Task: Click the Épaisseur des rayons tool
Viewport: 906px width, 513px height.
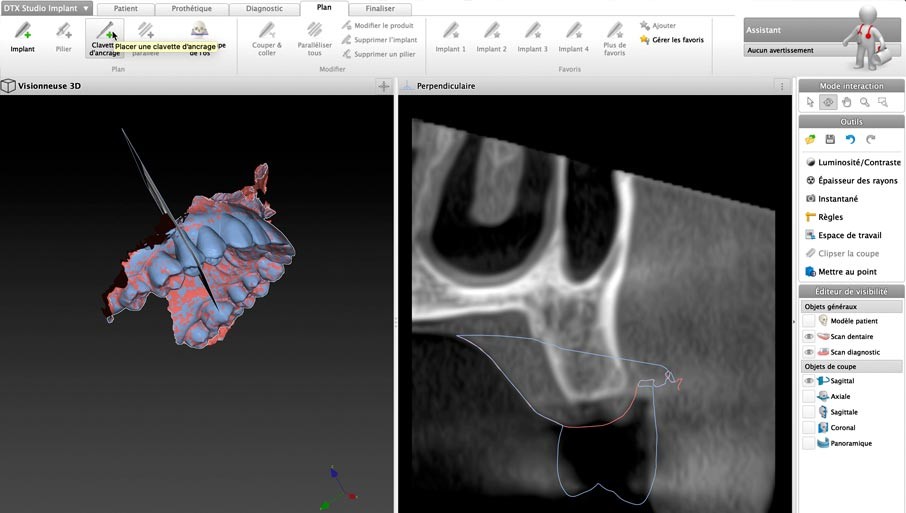Action: click(852, 180)
